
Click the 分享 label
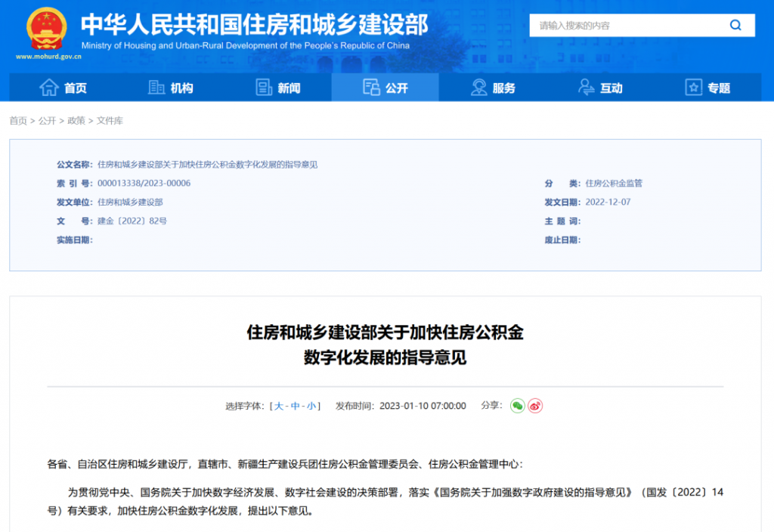tap(491, 405)
